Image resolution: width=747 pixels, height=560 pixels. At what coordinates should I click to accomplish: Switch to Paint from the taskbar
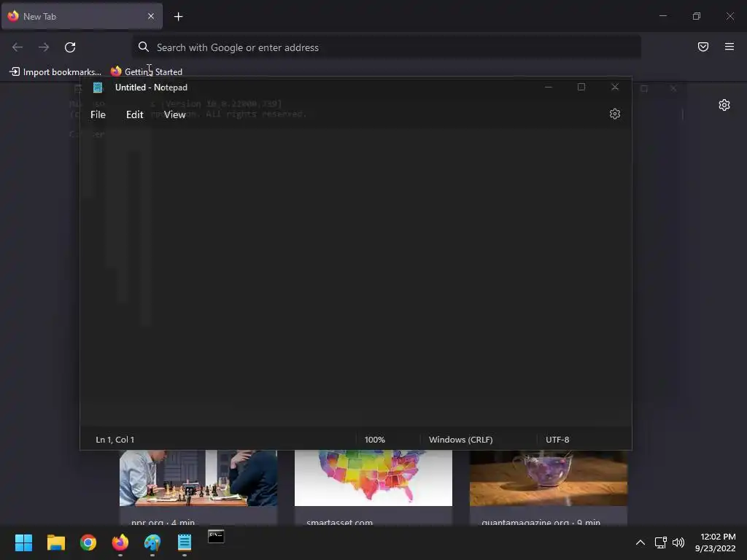click(x=152, y=542)
